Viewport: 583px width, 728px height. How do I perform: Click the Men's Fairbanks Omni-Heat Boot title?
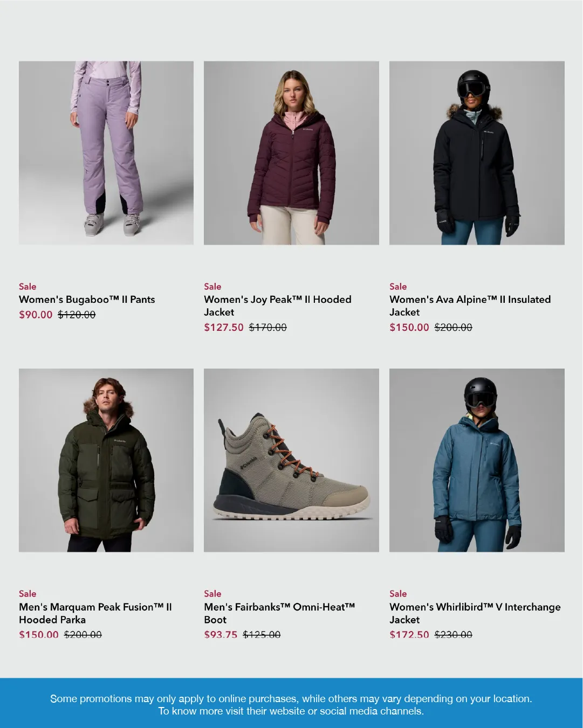point(279,613)
